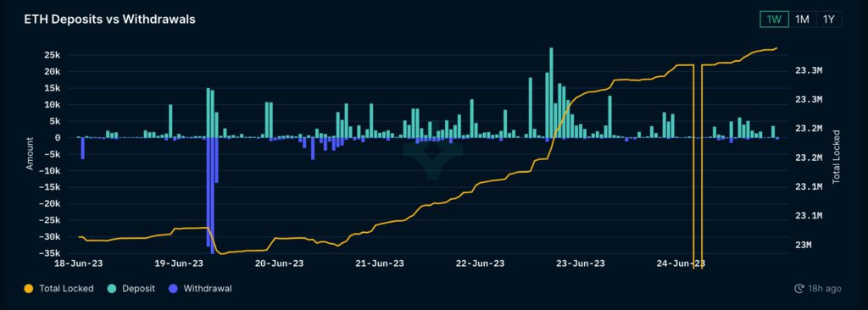Click the Amount y-axis title

tap(30, 153)
